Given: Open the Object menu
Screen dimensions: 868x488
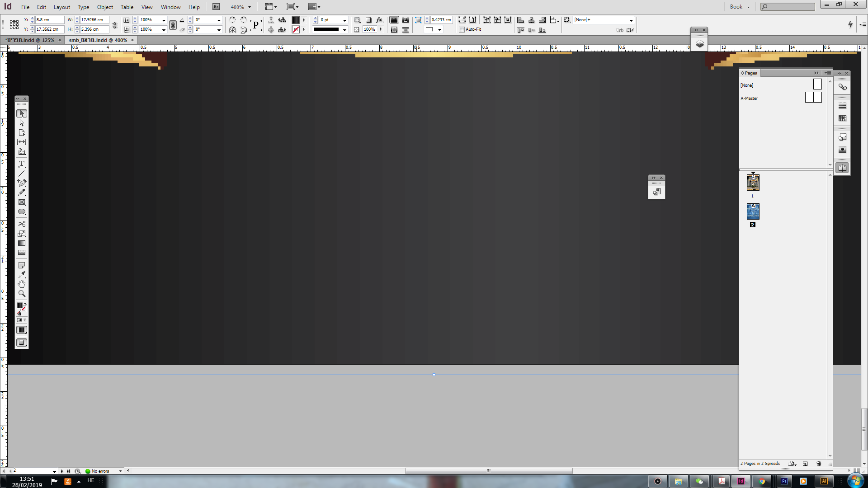Looking at the screenshot, I should (105, 7).
